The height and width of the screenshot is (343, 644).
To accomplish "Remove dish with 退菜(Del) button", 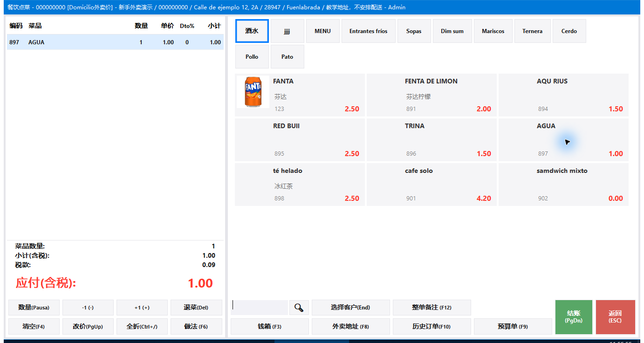I will (196, 308).
